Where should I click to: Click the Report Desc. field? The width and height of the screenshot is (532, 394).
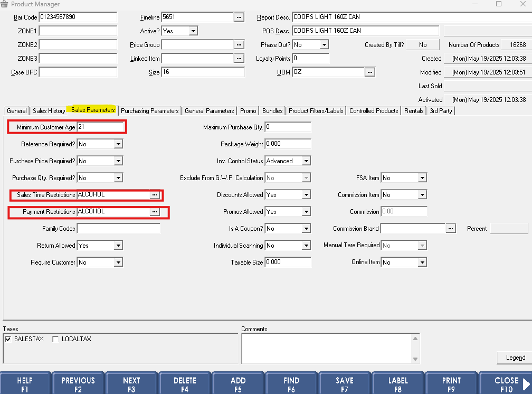pyautogui.click(x=412, y=17)
